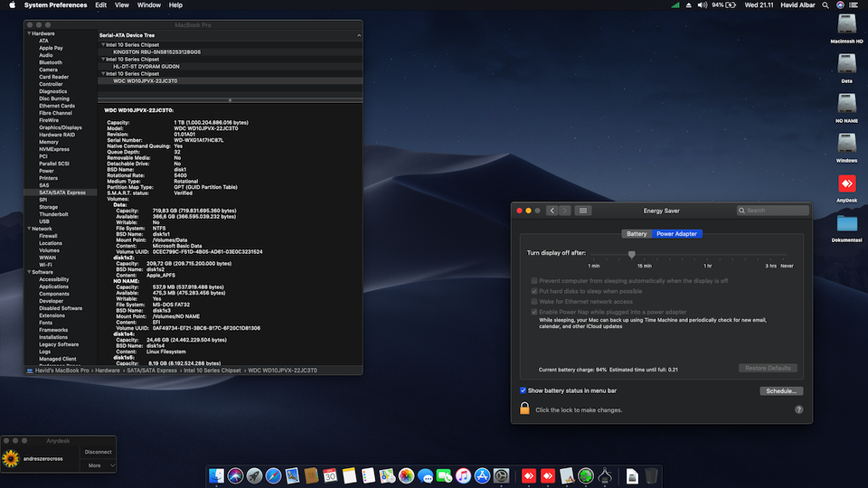The width and height of the screenshot is (868, 488).
Task: Open the Energy Saver help button
Action: [798, 409]
